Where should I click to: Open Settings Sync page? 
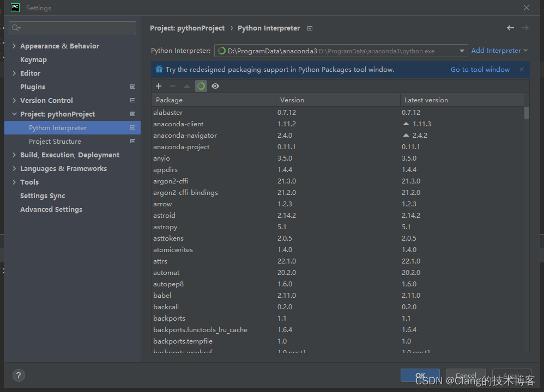[43, 196]
